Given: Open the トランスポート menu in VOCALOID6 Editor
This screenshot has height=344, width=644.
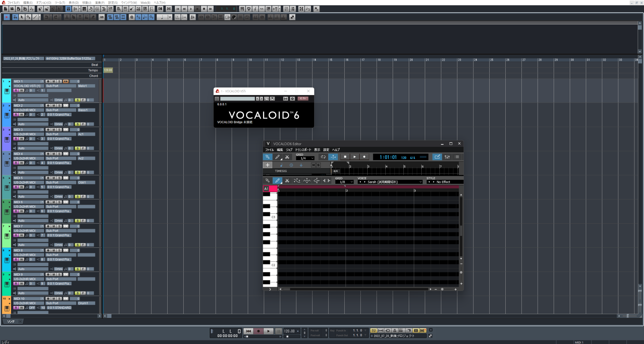Looking at the screenshot, I should [x=303, y=150].
